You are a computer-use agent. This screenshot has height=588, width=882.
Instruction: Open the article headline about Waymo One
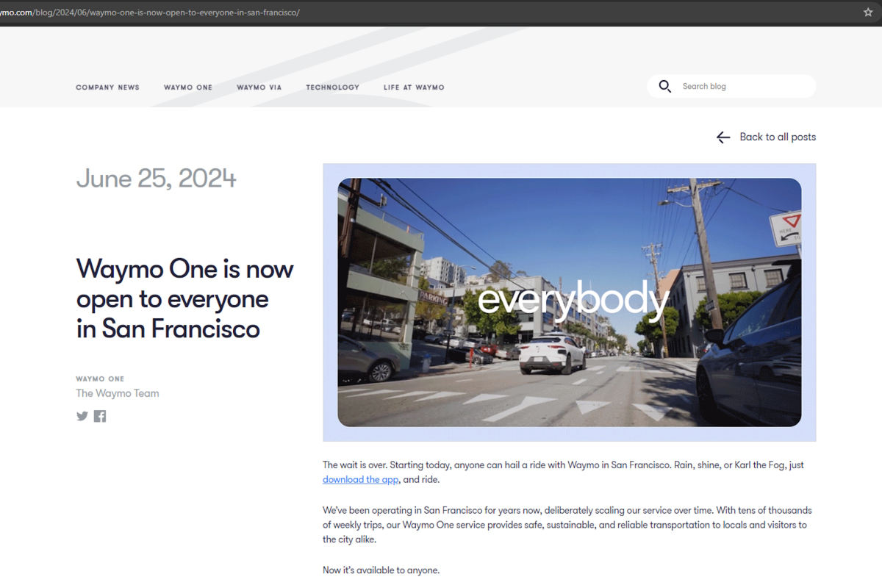[184, 299]
